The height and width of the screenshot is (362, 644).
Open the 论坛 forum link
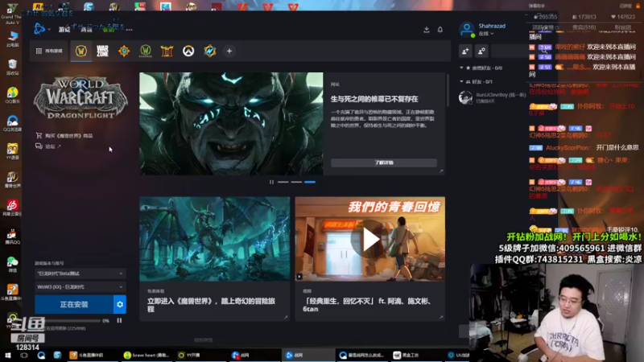(x=48, y=146)
